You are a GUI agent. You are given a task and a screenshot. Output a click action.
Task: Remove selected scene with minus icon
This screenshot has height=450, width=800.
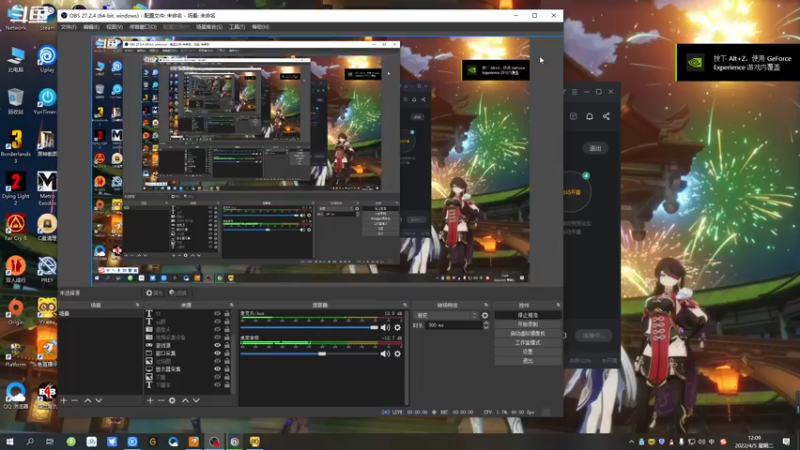point(74,401)
